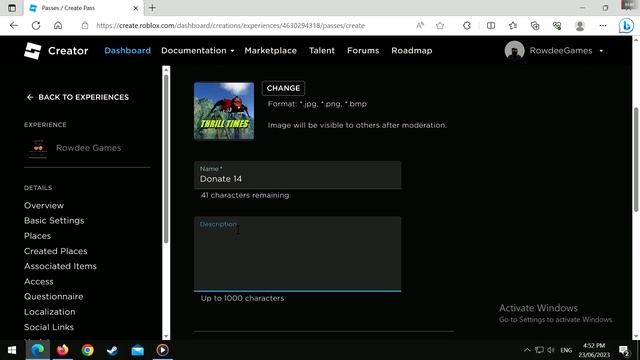Viewport: 640px width, 360px height.
Task: Close the Passes / Create Pass tab
Action: pos(136,8)
